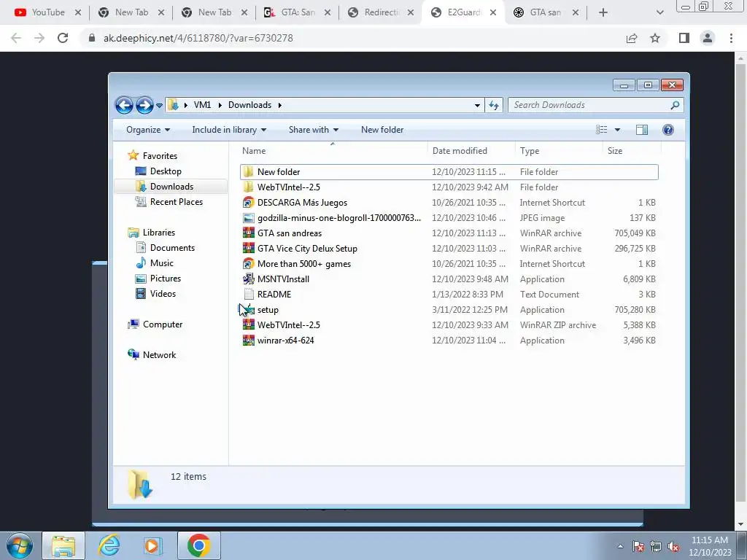Bookmark this page with star icon
747x560 pixels.
tap(655, 38)
